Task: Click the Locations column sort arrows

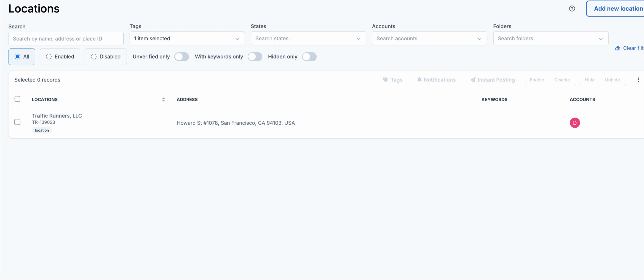Action: tap(163, 99)
